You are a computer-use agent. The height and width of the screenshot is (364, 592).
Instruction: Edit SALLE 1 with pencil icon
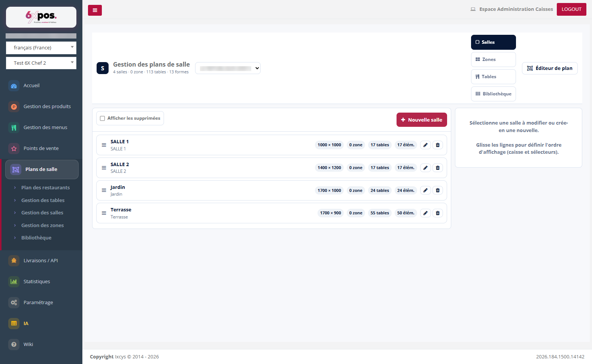425,145
